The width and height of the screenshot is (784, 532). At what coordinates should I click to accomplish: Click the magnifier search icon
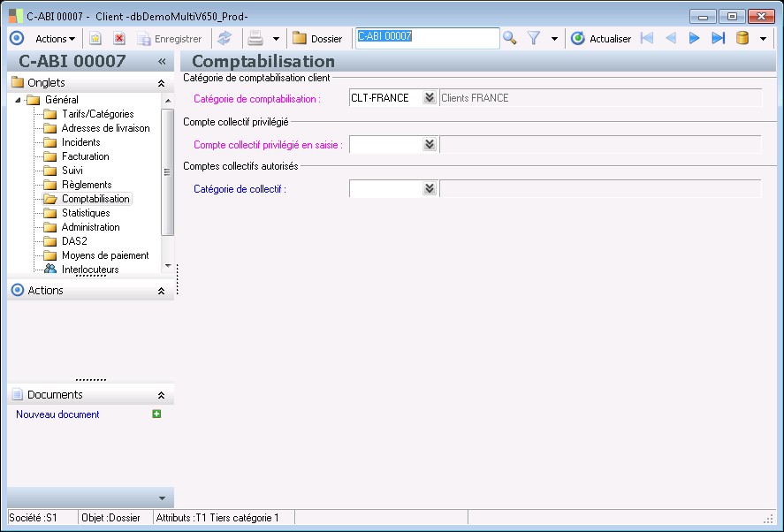(509, 39)
